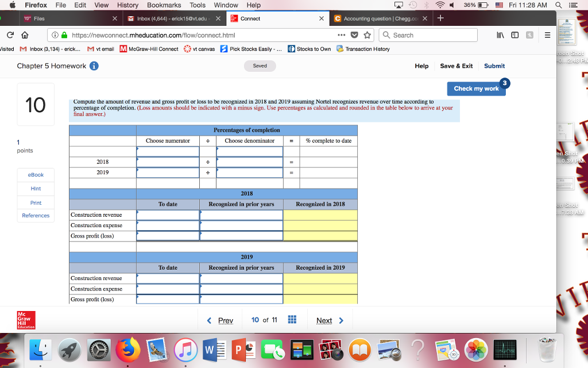Click Save & Exit

point(456,66)
